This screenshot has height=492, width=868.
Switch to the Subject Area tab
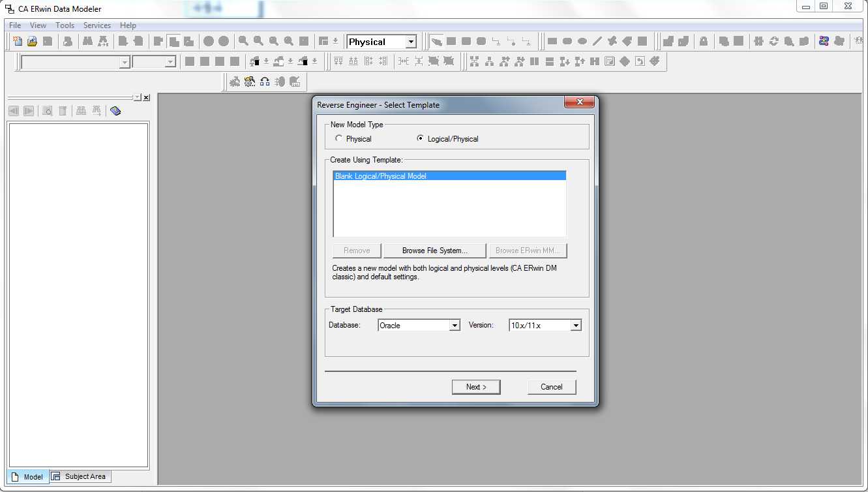tap(80, 476)
